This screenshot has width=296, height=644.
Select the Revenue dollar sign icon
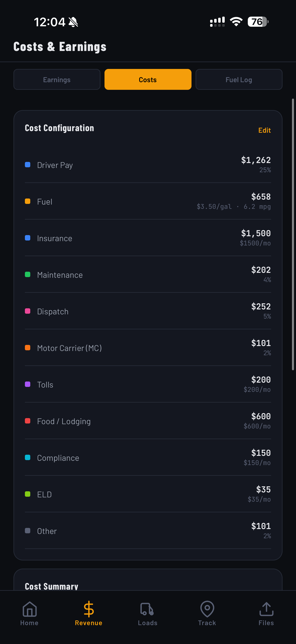[89, 610]
